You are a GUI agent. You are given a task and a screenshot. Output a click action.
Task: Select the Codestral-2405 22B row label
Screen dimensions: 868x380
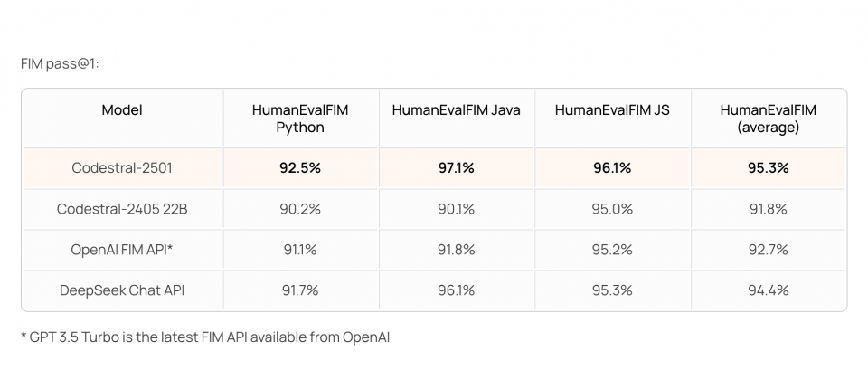coord(122,209)
